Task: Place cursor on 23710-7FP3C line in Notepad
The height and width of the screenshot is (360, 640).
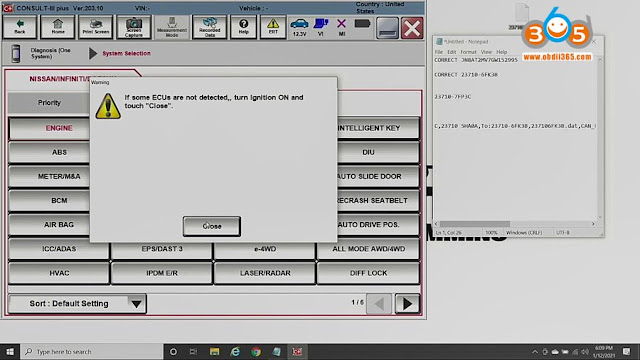Action: click(x=452, y=97)
